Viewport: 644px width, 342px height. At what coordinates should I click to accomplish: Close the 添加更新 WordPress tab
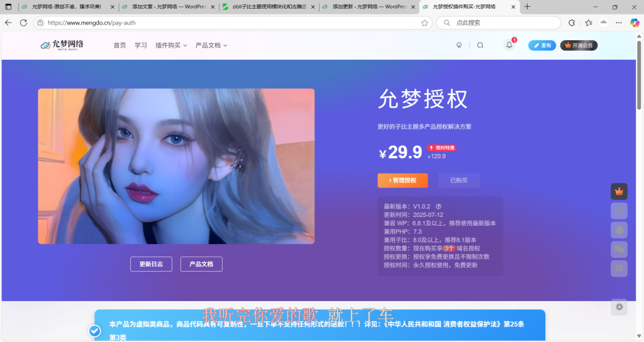tap(413, 6)
